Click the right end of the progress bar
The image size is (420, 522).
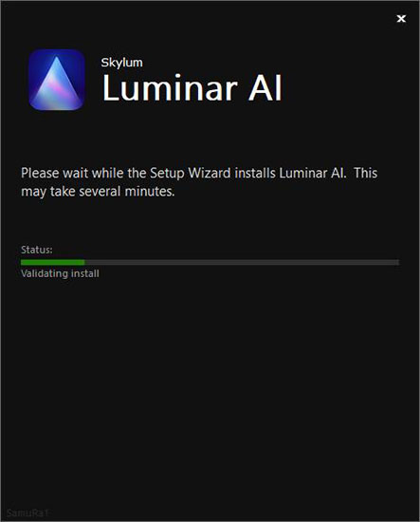tap(397, 262)
